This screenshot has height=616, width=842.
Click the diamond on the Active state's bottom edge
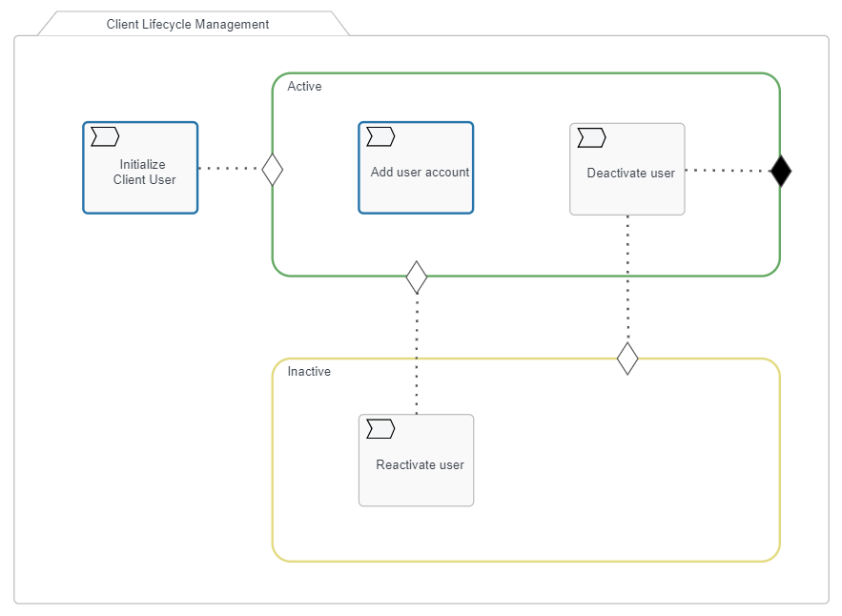[417, 276]
